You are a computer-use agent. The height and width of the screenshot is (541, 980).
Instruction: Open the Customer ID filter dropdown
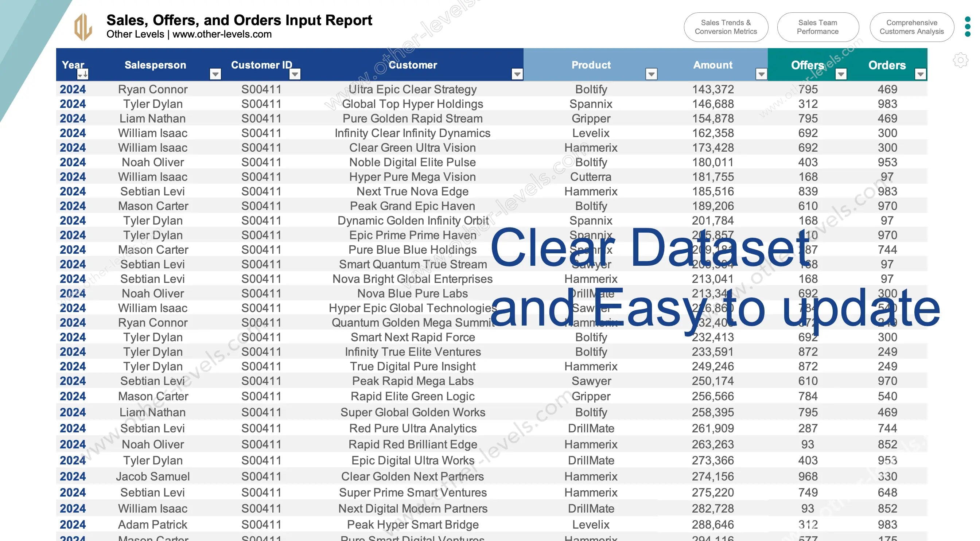click(295, 74)
